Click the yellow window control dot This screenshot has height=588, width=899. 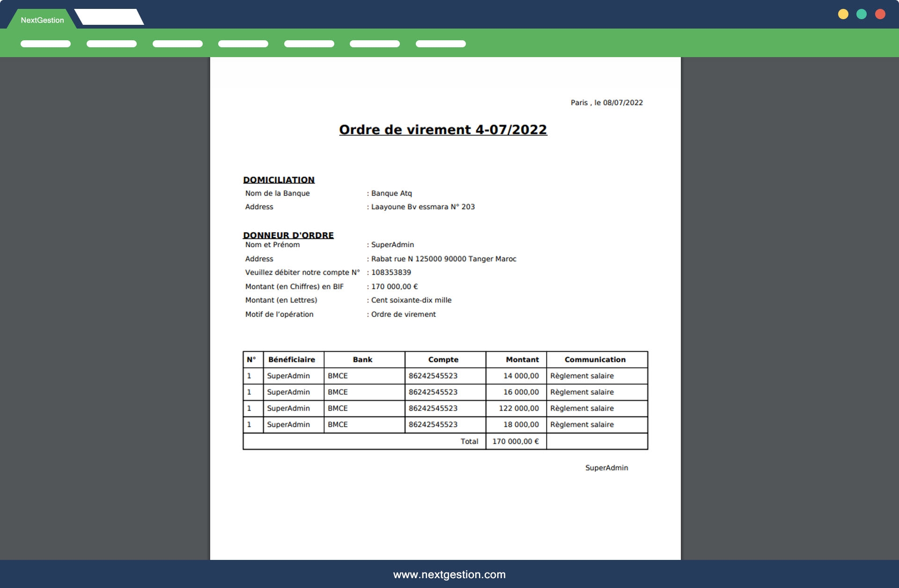click(843, 14)
